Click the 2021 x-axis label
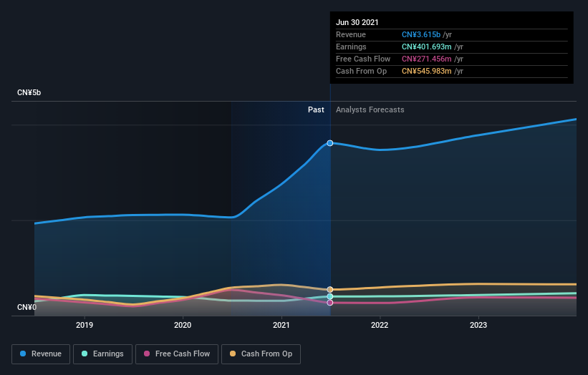The height and width of the screenshot is (375, 588). 281,325
